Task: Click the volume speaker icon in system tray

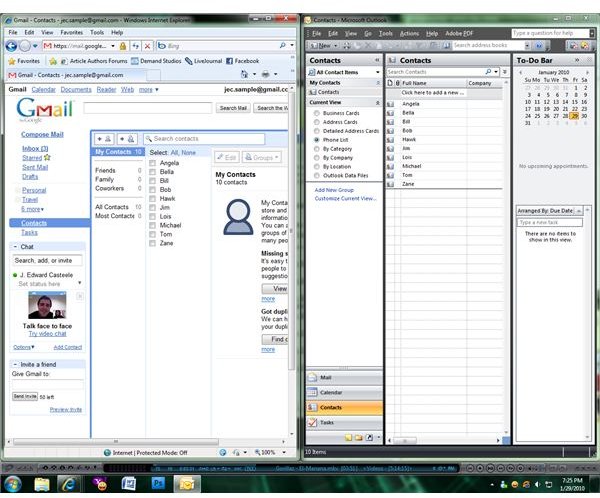Action: click(x=537, y=485)
